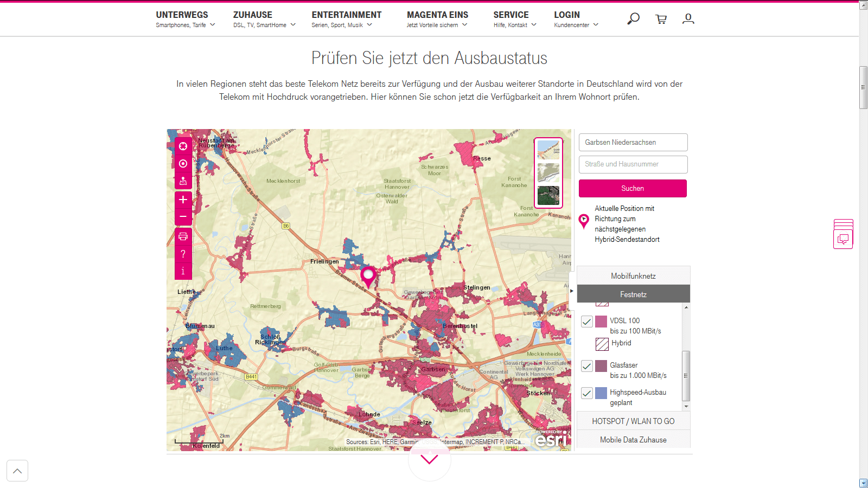Click the Hybrid hatched legend swatch
The height and width of the screenshot is (488, 868).
[x=602, y=344]
